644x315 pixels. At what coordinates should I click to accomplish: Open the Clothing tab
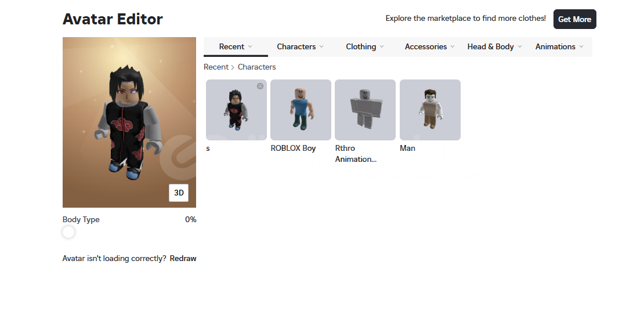tap(365, 47)
